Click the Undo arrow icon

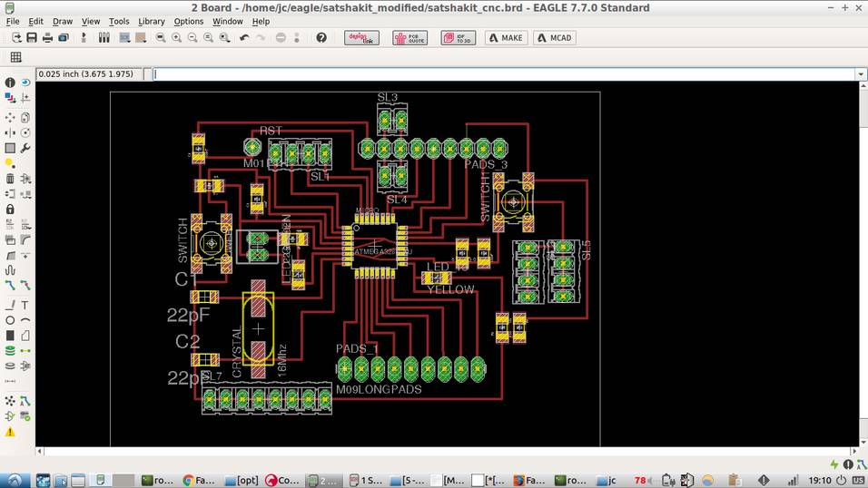pos(244,37)
